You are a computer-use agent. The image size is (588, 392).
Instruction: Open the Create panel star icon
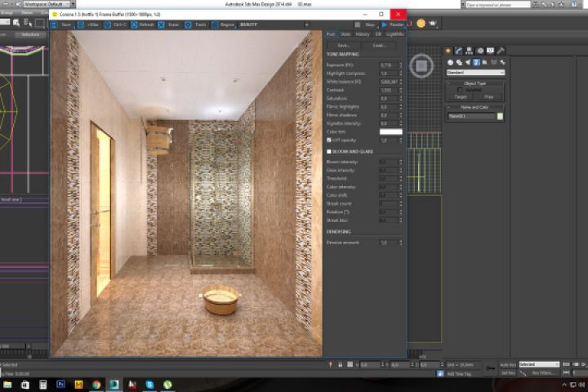(448, 51)
